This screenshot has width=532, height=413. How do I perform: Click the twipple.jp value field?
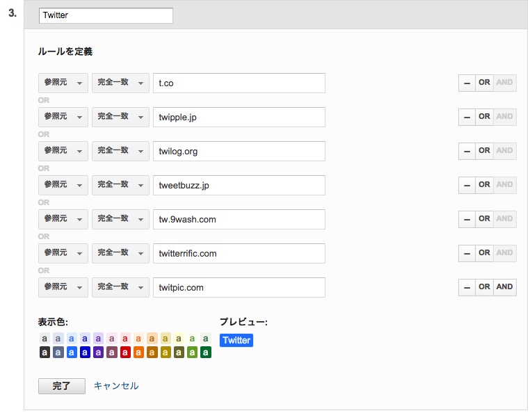pyautogui.click(x=239, y=117)
